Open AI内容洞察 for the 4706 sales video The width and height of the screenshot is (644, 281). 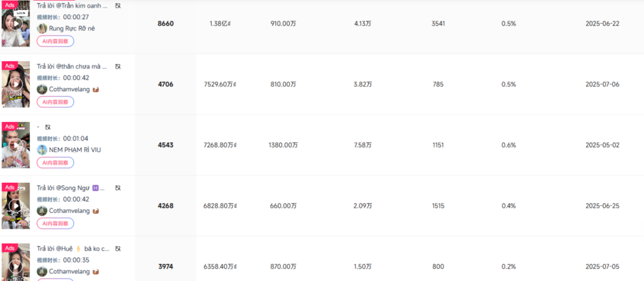tap(55, 102)
